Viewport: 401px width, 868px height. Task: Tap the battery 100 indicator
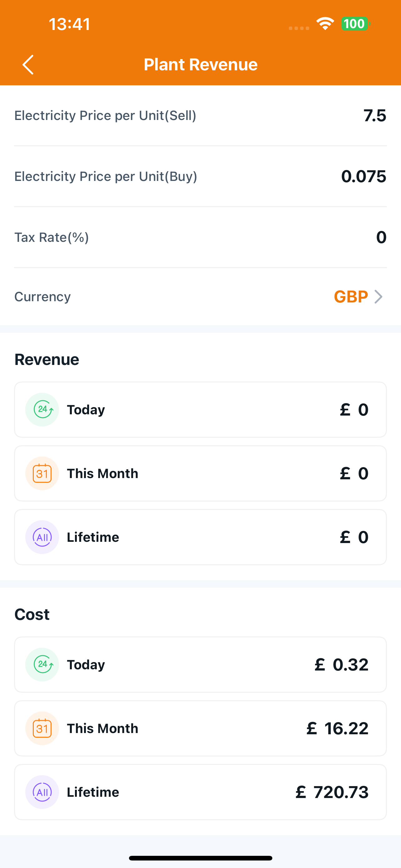[355, 23]
